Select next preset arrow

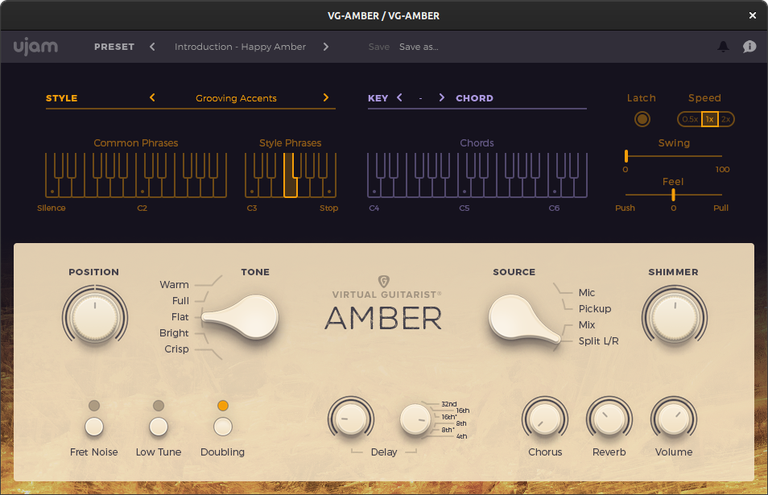(326, 47)
